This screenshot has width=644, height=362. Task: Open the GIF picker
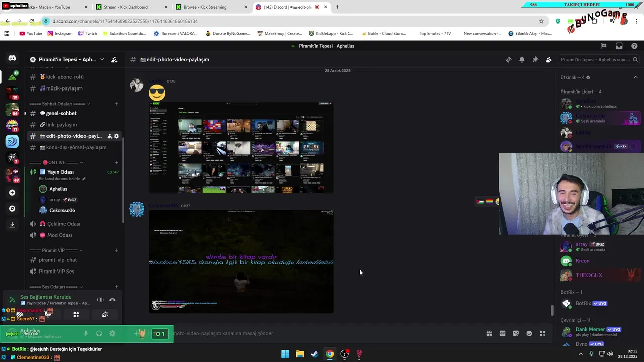pyautogui.click(x=502, y=333)
